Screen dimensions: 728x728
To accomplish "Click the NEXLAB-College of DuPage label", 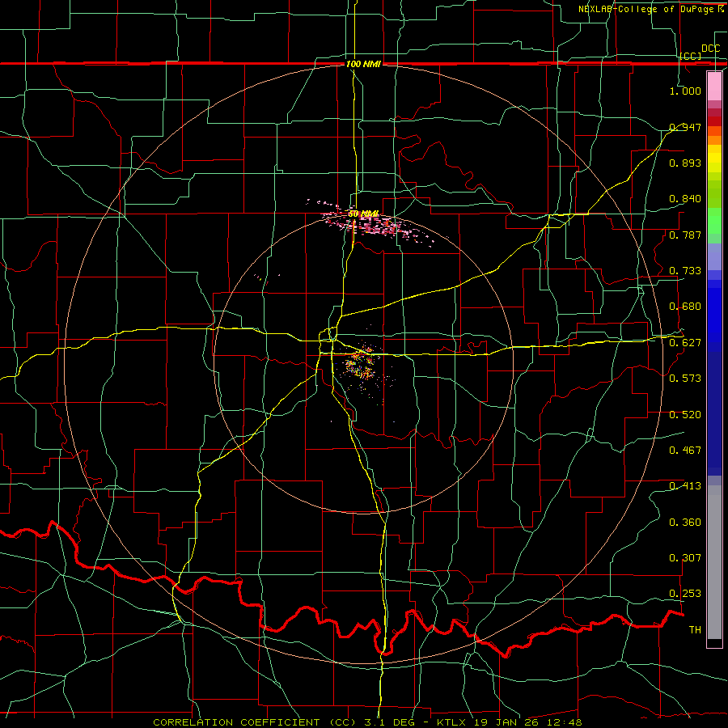I will tap(650, 9).
